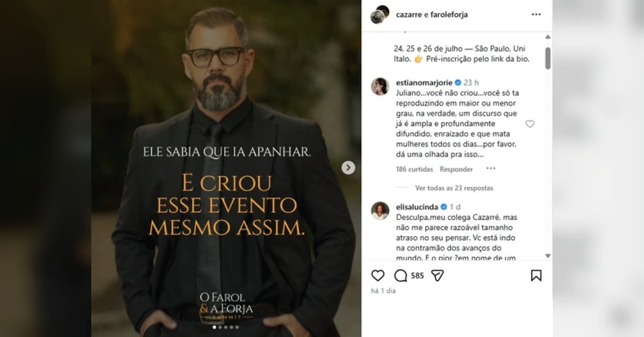Open estianomarjorie's profile avatar
The height and width of the screenshot is (337, 644).
380,86
